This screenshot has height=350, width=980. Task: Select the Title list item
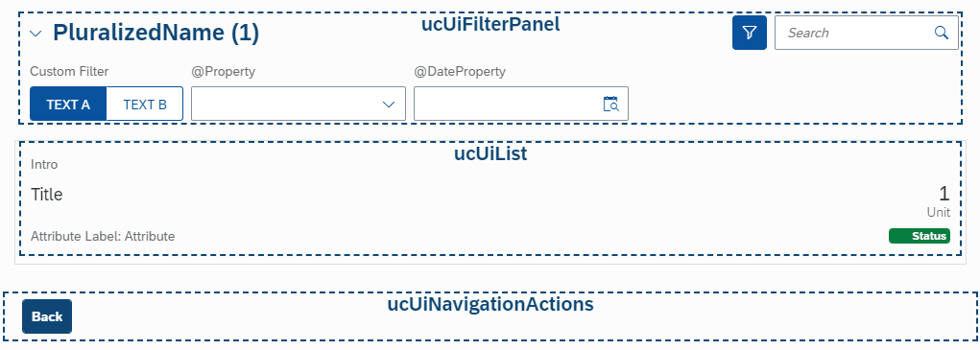tap(490, 201)
